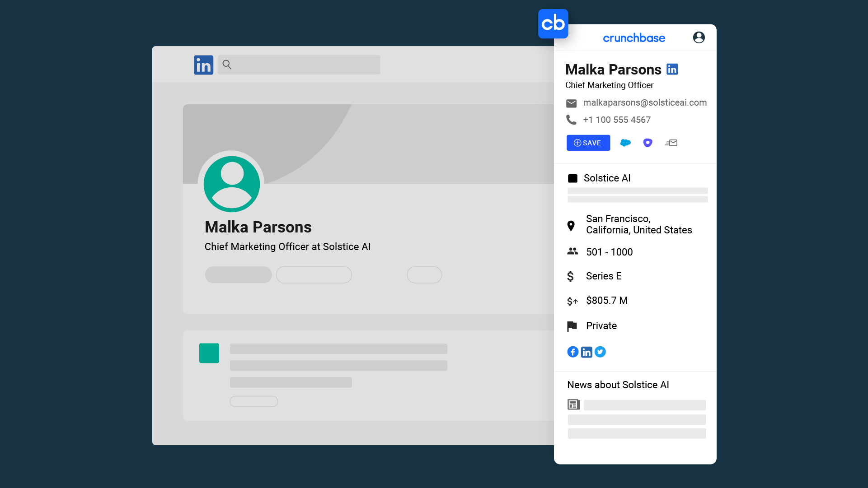The width and height of the screenshot is (868, 488).
Task: Click 'News about Solstice AI' heading
Action: click(x=618, y=385)
